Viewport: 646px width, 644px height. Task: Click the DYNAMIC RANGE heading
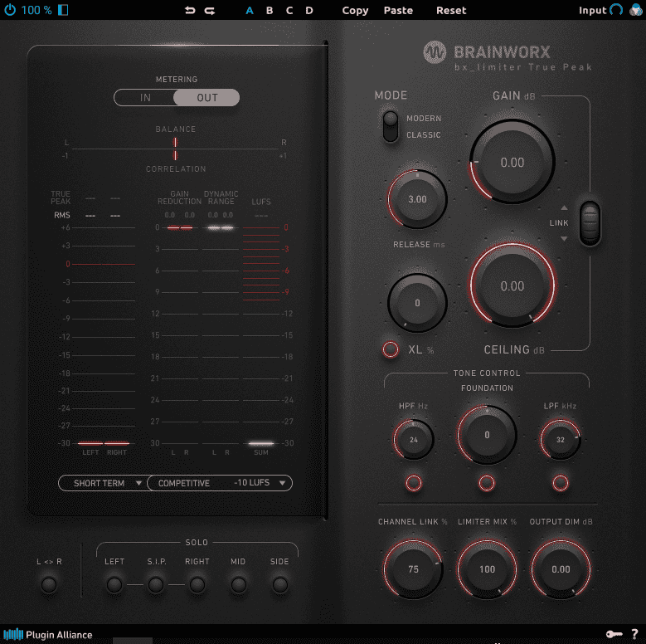pyautogui.click(x=221, y=198)
